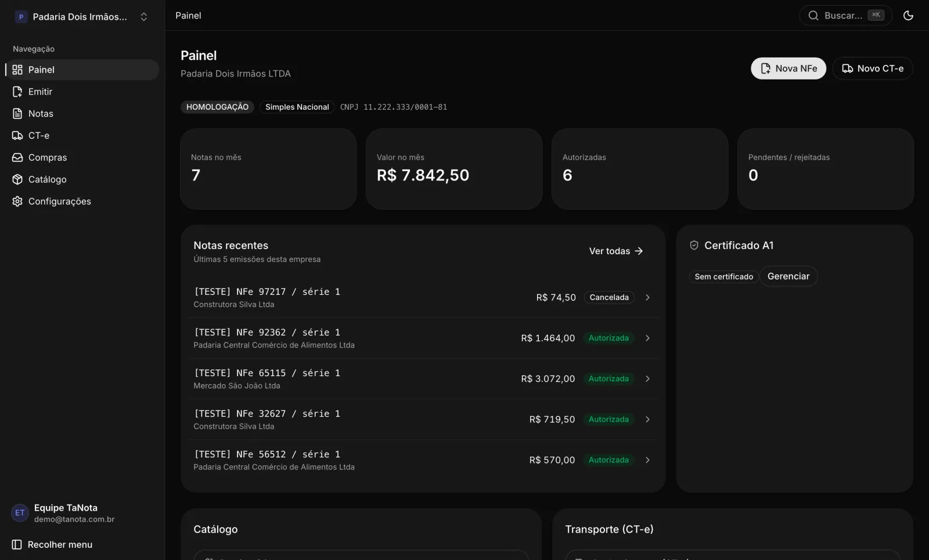The image size is (929, 560).
Task: Click the Configurações gear icon
Action: (17, 201)
